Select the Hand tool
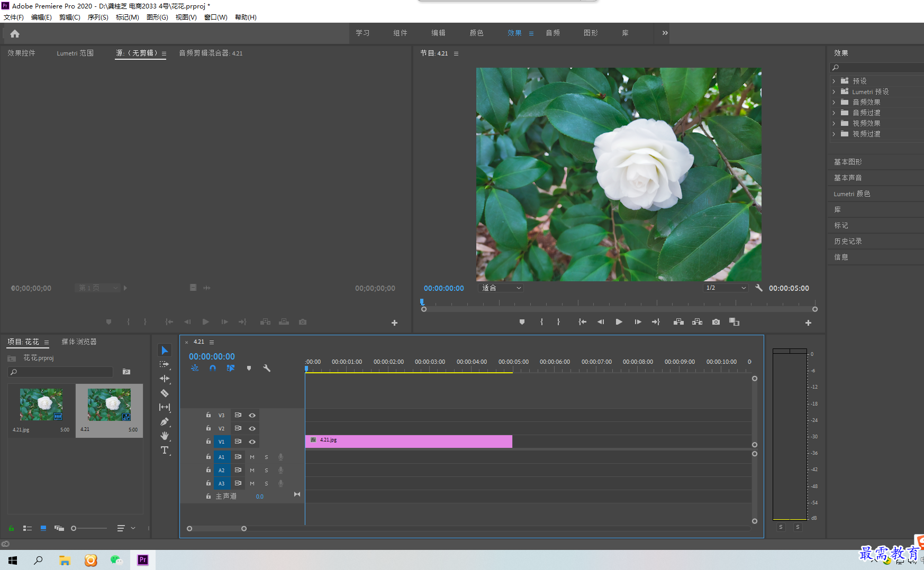The image size is (924, 570). pyautogui.click(x=165, y=436)
